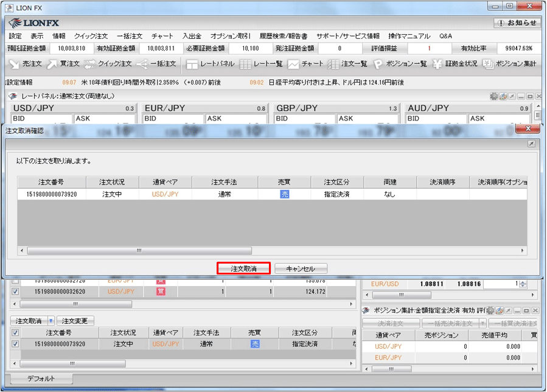Open the オプション取引 menu
547x392 pixels.
tap(230, 36)
